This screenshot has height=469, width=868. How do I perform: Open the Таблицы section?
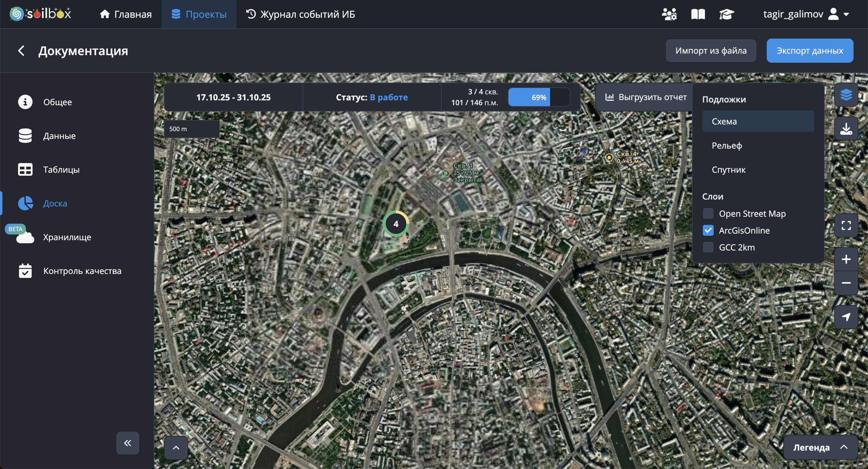pos(61,169)
